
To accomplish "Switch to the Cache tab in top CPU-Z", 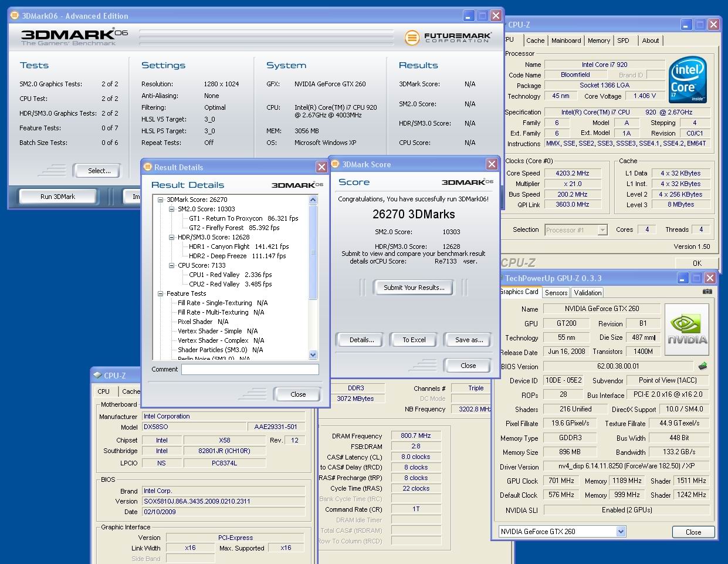I will tap(535, 40).
